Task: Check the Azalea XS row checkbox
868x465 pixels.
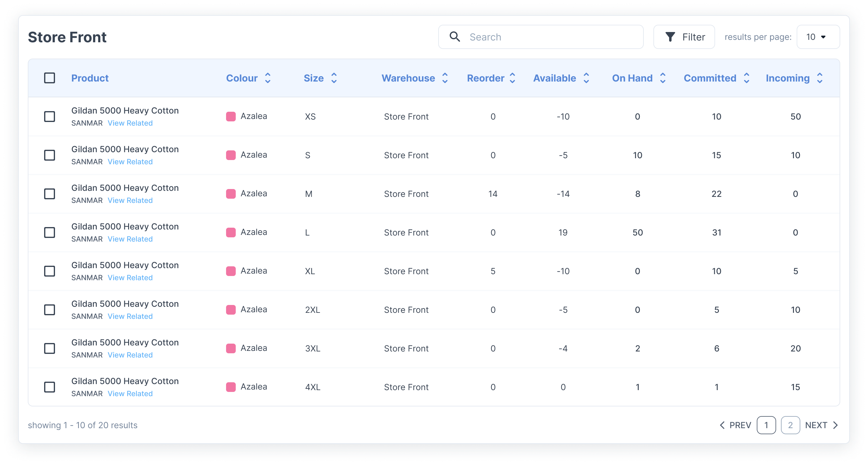Action: tap(50, 117)
